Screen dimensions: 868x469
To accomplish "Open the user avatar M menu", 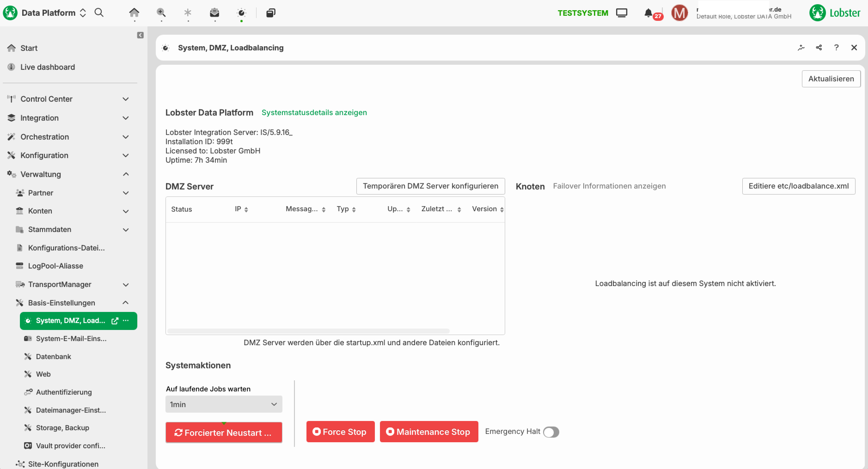I will pos(679,13).
